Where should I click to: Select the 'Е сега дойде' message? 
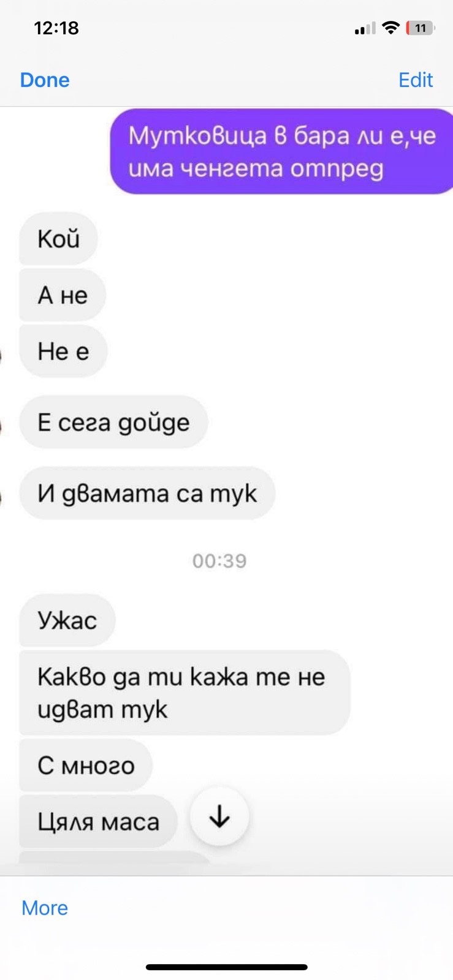click(113, 422)
